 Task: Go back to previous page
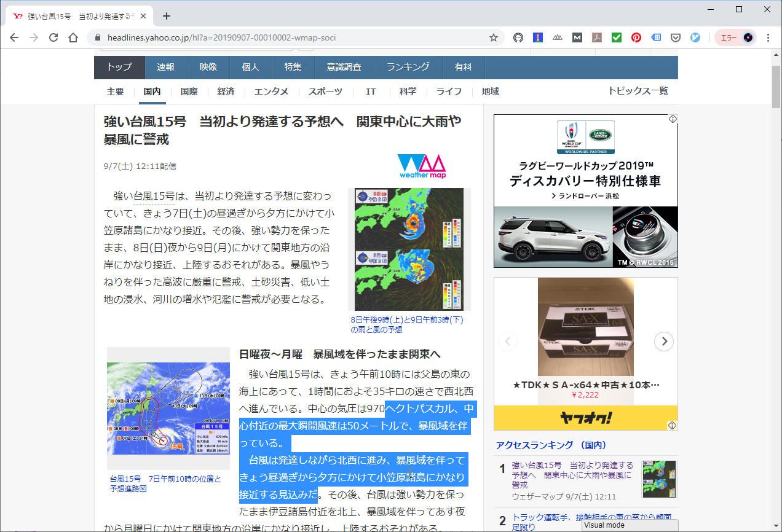14,37
